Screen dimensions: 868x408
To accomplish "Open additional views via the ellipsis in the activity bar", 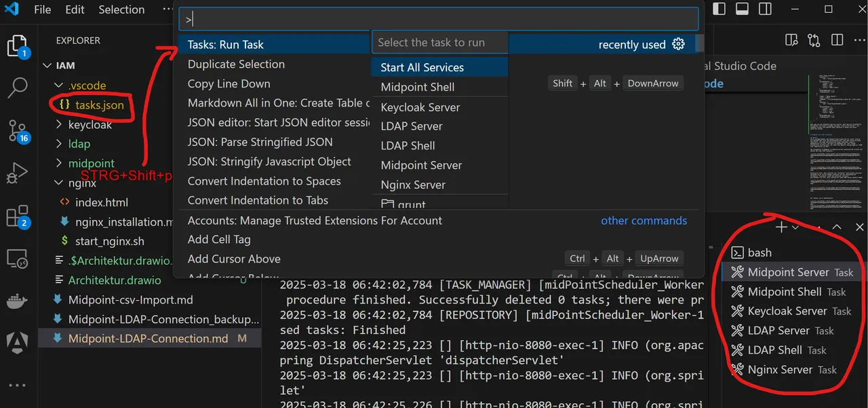I will [17, 386].
